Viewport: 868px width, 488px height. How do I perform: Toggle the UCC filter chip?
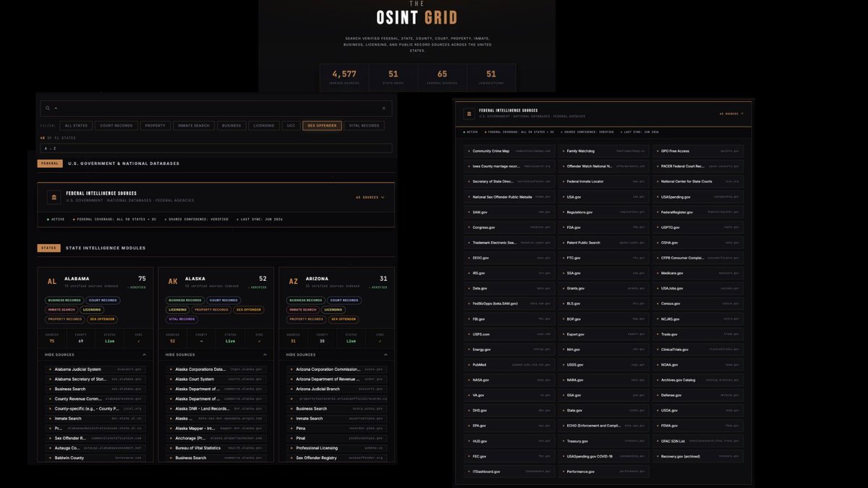pos(291,125)
